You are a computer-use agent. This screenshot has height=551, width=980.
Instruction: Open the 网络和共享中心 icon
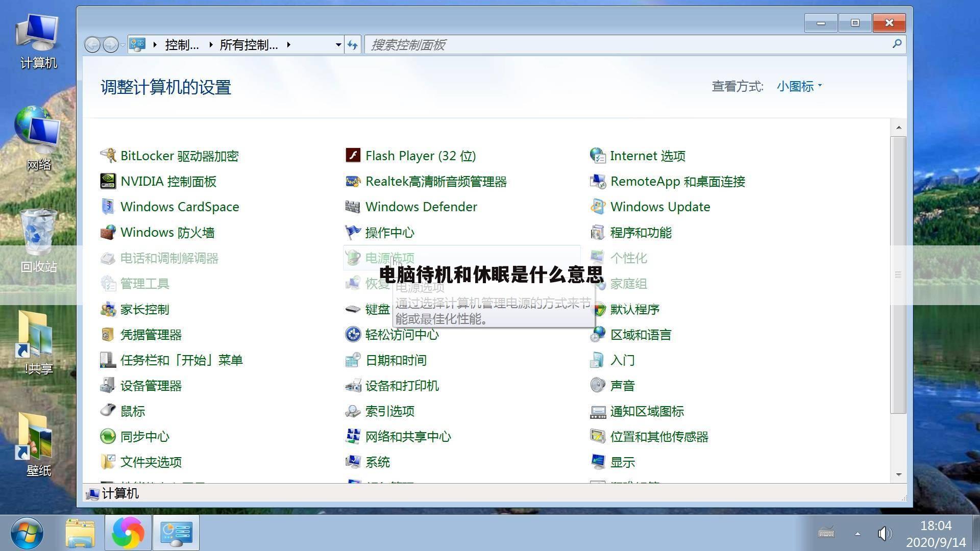click(353, 436)
